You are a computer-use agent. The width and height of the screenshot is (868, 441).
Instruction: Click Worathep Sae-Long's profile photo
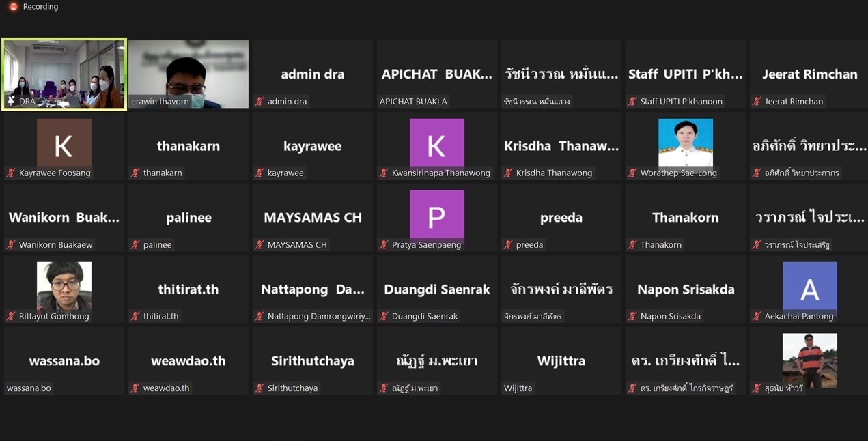click(685, 142)
